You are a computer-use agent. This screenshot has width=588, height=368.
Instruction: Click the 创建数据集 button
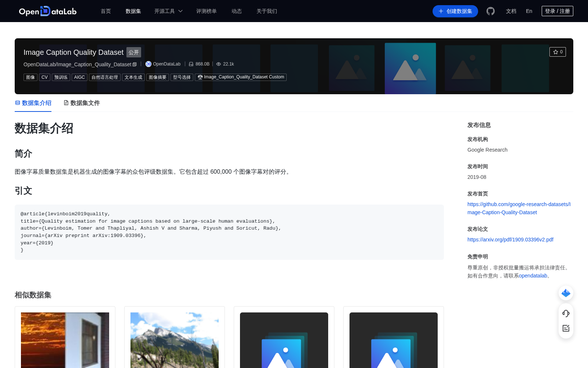(x=455, y=11)
